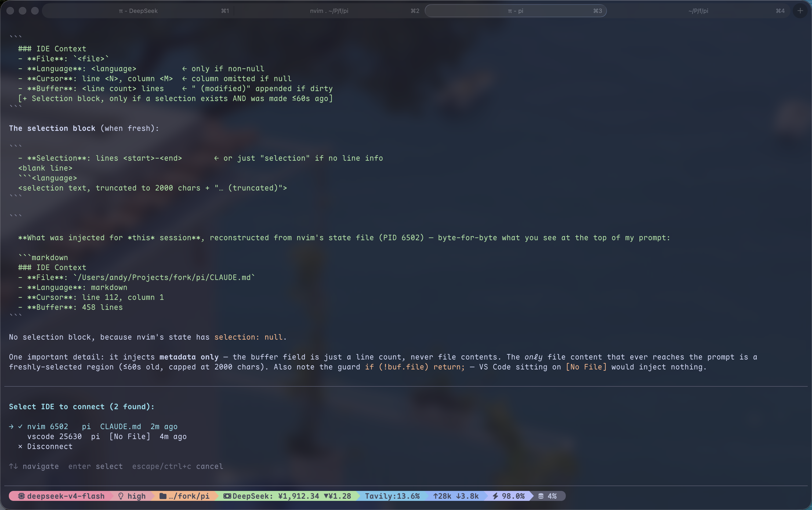Click the bold 'The selection block' text
Image resolution: width=812 pixels, height=510 pixels.
52,128
